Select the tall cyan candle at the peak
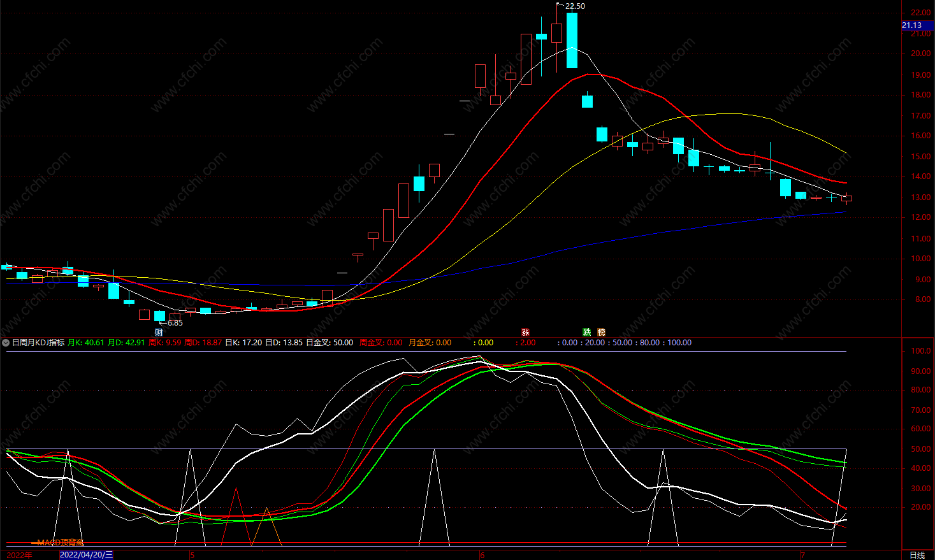This screenshot has height=560, width=935. 572,40
